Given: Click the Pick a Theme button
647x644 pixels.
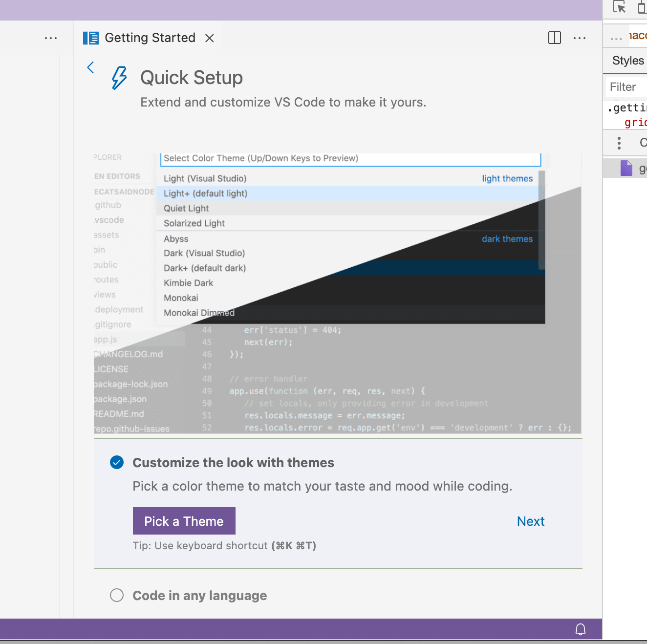Looking at the screenshot, I should pos(184,521).
